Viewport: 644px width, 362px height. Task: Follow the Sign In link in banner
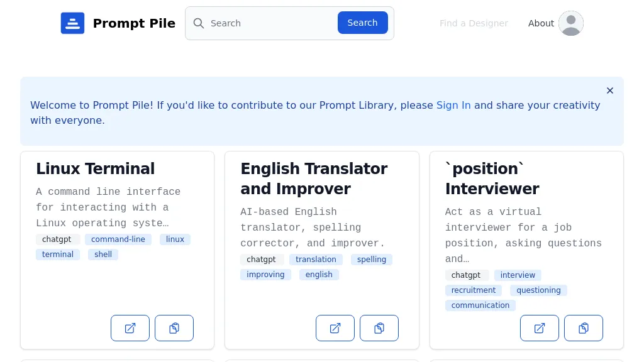pyautogui.click(x=453, y=105)
